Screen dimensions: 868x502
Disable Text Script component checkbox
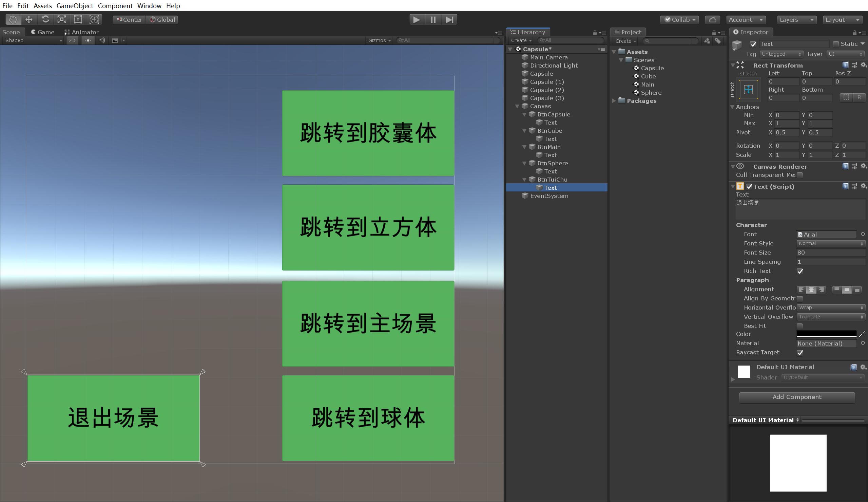click(x=749, y=187)
